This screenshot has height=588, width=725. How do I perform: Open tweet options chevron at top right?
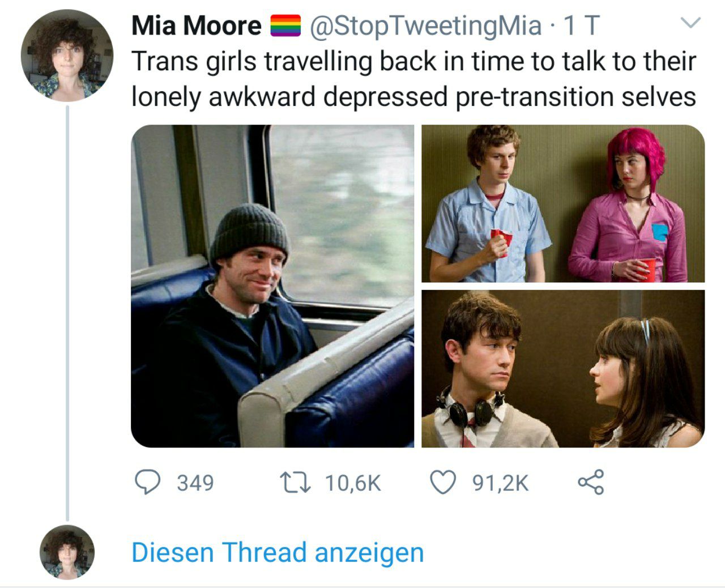coord(690,23)
